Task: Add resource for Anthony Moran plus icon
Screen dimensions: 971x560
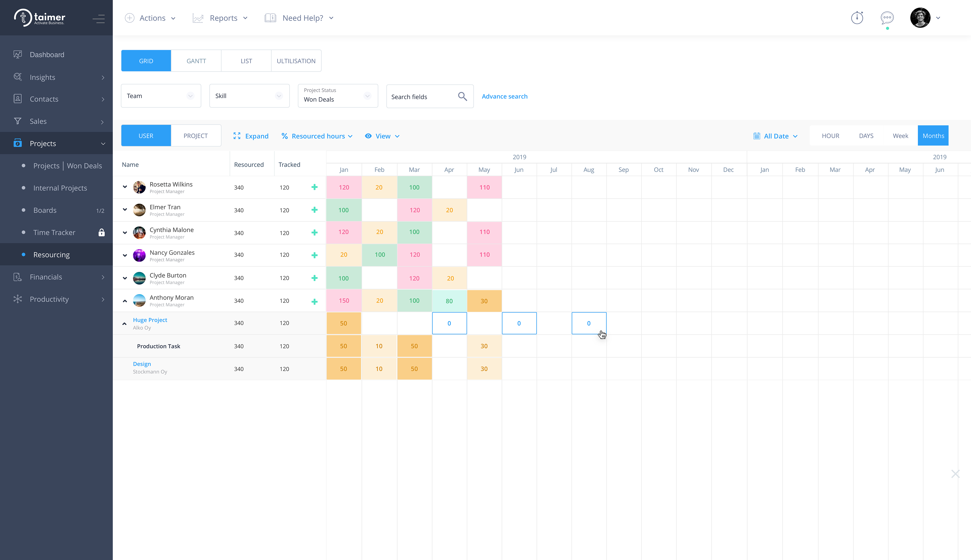Action: click(314, 301)
